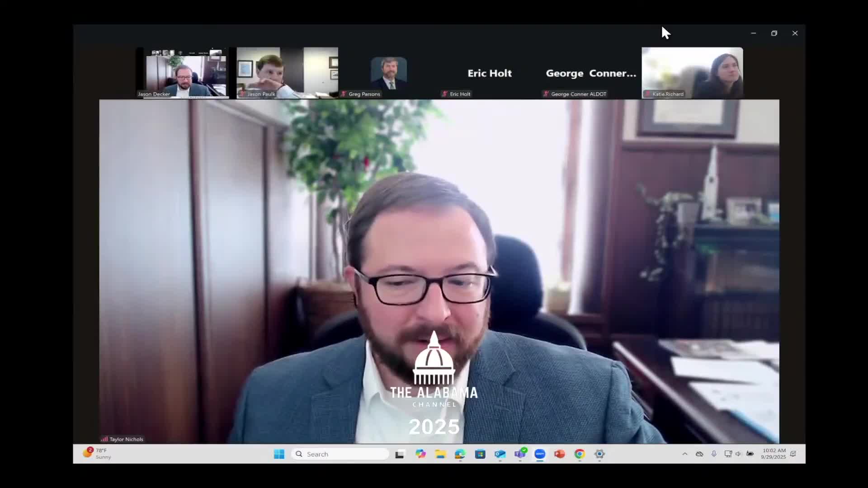Open Copilot from the taskbar
Screen dimensions: 868x488
click(420, 454)
